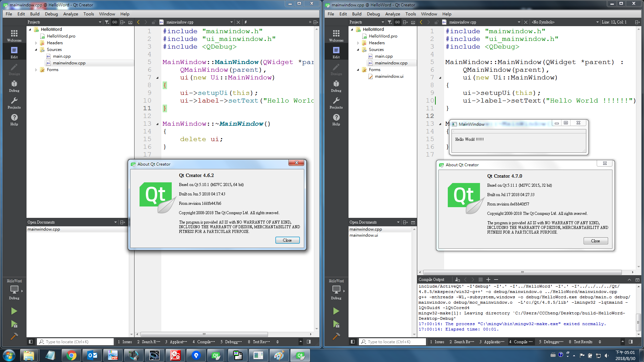Screen dimensions: 644x362
Task: Start debugging with left window's debug-run icon
Action: pyautogui.click(x=14, y=324)
